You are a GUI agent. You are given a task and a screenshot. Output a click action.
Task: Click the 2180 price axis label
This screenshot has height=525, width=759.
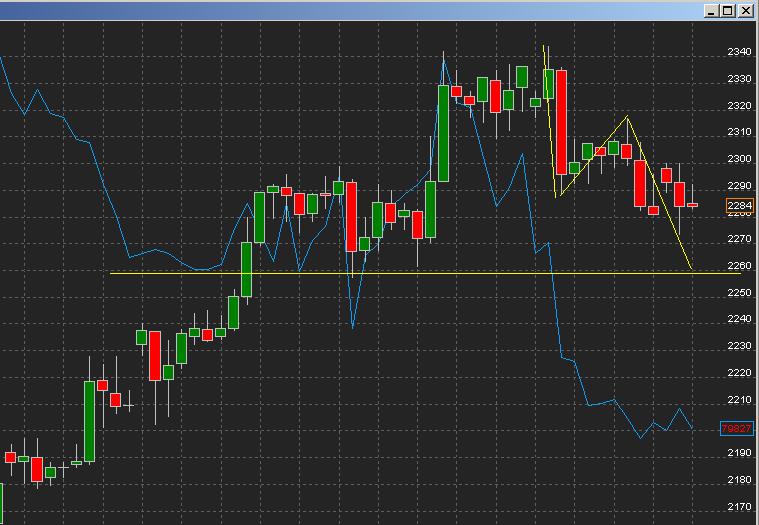pyautogui.click(x=739, y=480)
